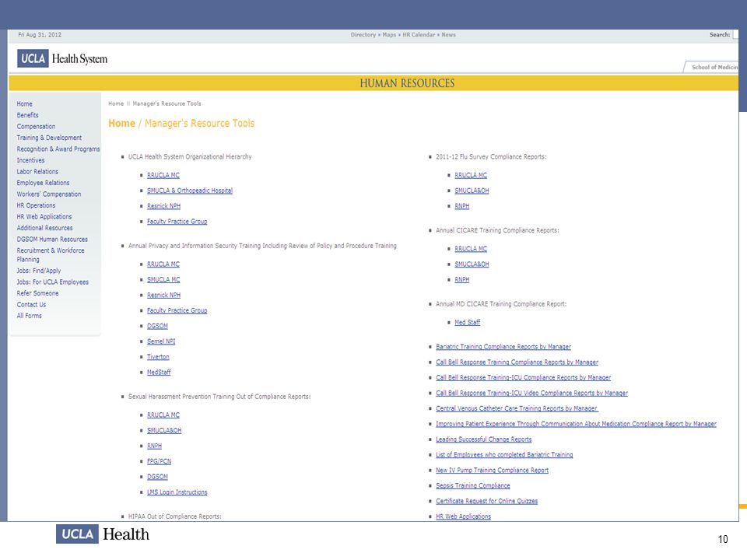Open Central Venous Catheter Care Training Reports

[517, 408]
